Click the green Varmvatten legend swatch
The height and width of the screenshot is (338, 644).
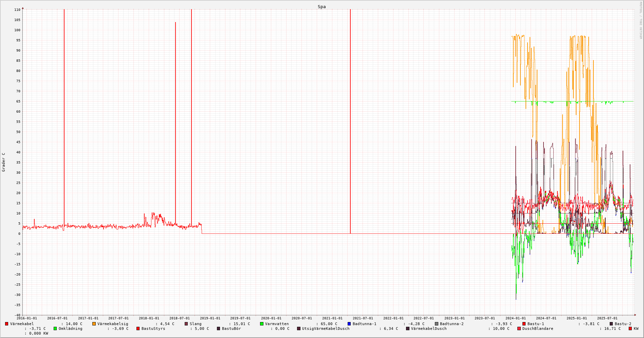[262, 324]
